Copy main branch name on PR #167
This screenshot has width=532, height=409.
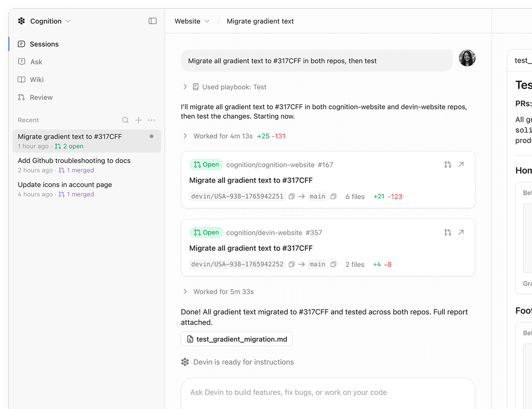coord(333,196)
